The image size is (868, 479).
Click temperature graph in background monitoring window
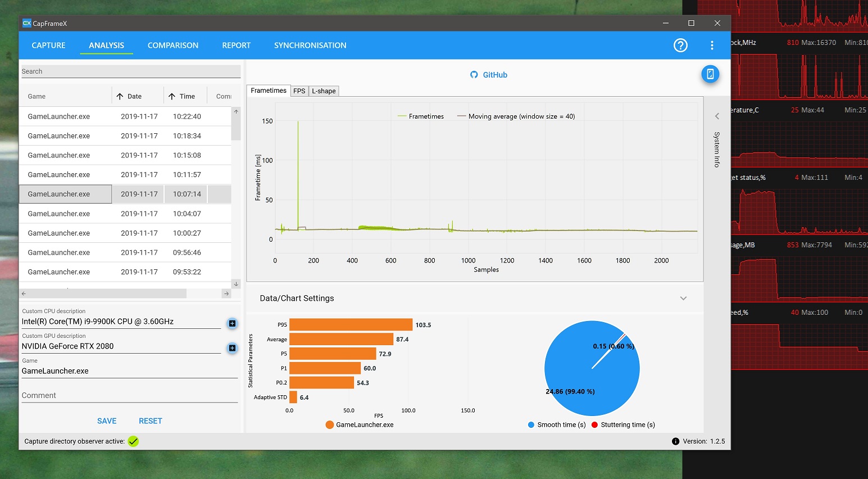(799, 144)
